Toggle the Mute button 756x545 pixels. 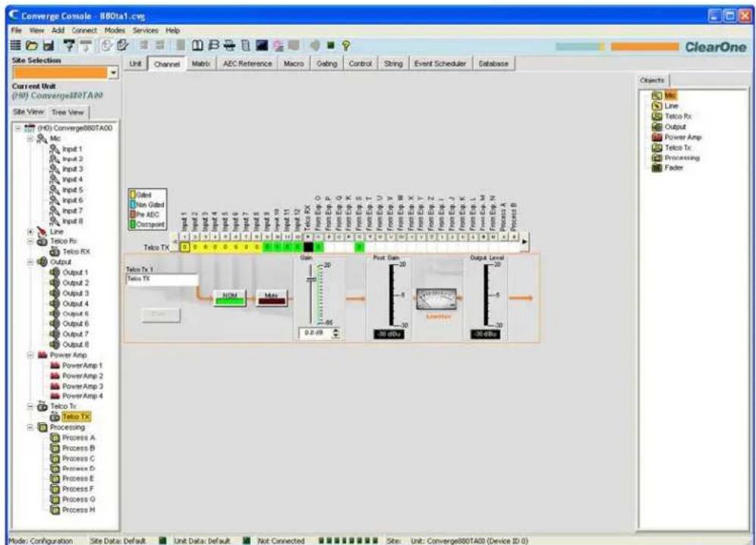point(272,298)
